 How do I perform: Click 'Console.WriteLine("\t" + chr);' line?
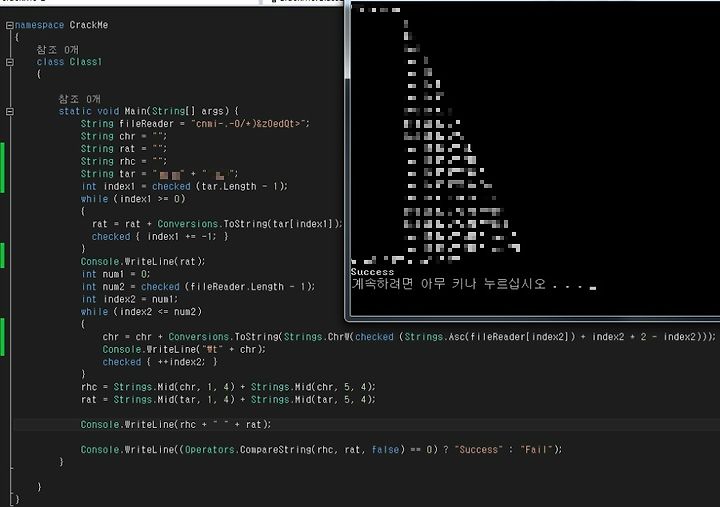(184, 349)
